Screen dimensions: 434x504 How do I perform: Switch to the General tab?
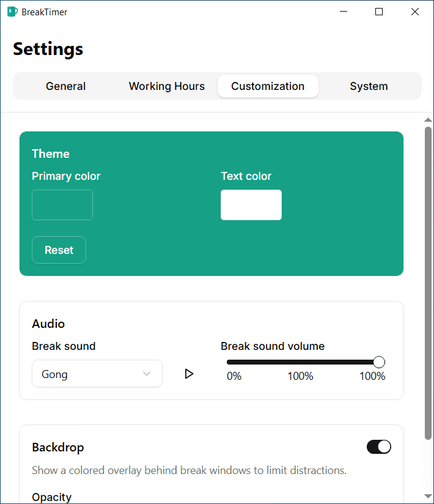(x=65, y=86)
